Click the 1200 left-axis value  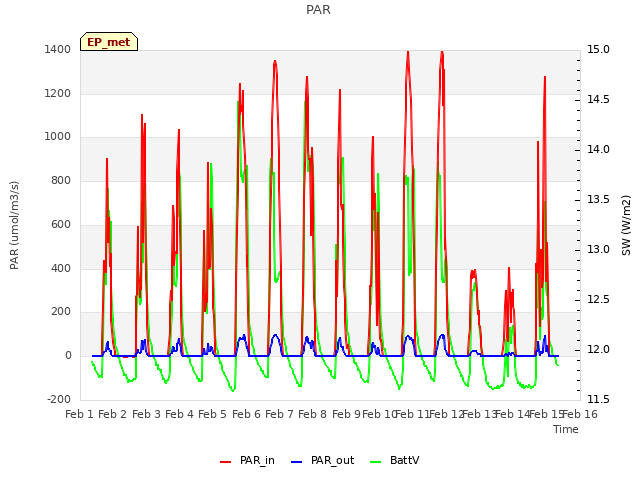click(58, 93)
